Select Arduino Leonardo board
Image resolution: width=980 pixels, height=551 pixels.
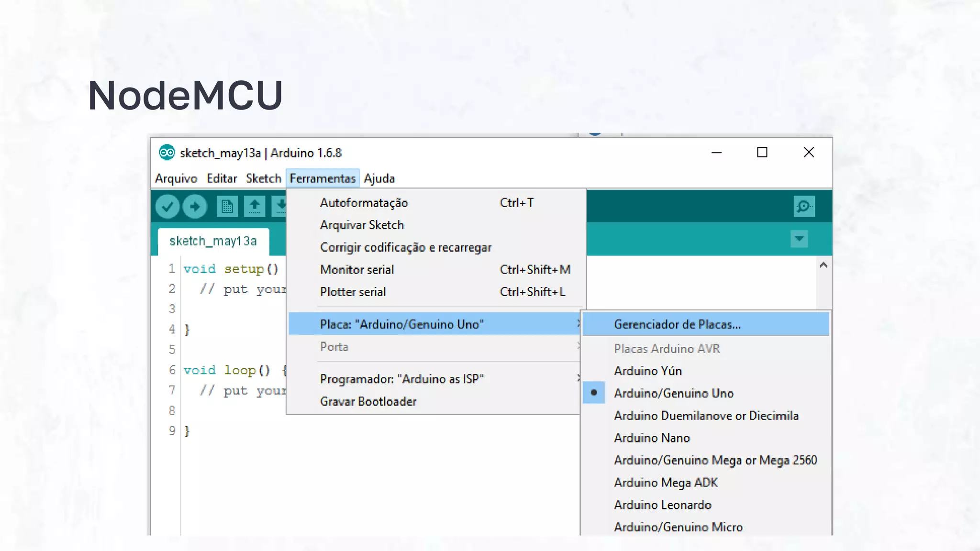tap(706, 505)
